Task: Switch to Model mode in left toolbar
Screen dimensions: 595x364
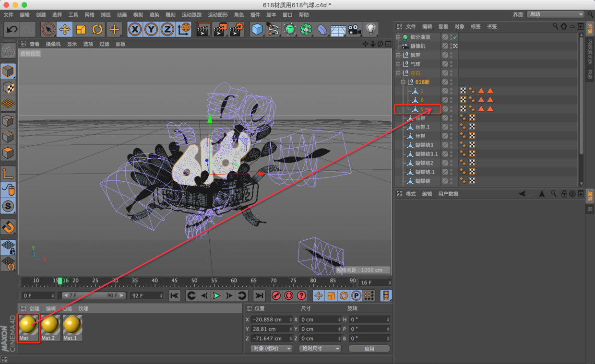Action: [x=8, y=71]
